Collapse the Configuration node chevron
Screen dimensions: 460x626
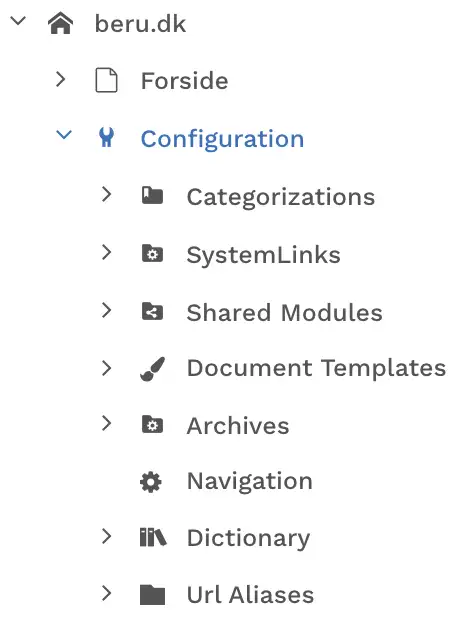[64, 135]
